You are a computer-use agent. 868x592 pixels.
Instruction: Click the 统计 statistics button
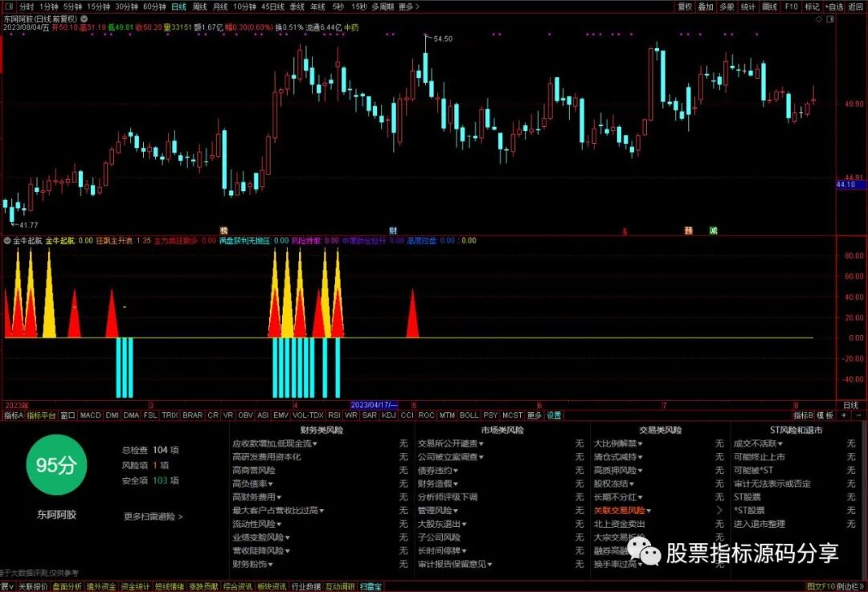point(748,6)
